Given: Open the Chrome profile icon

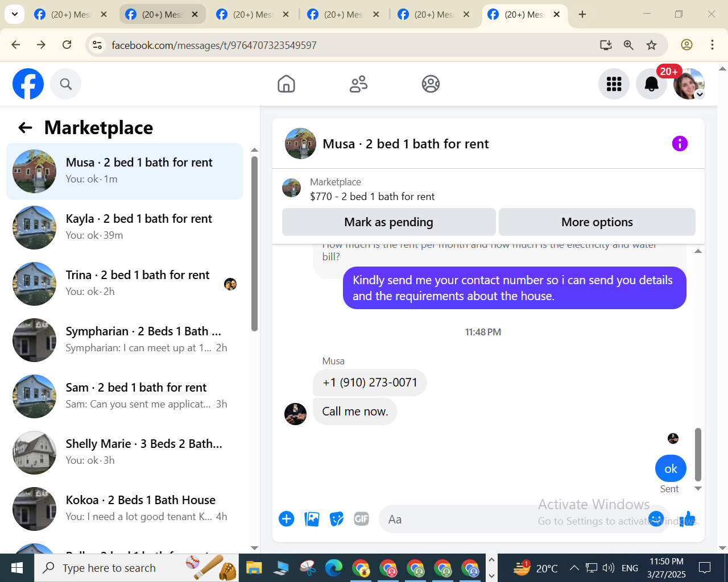Looking at the screenshot, I should pos(686,45).
